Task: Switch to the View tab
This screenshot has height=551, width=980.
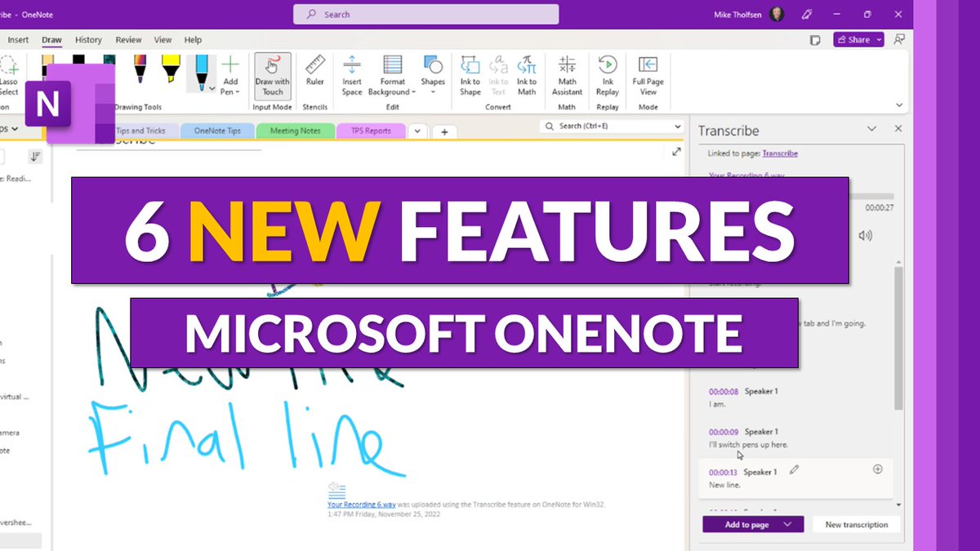Action: pyautogui.click(x=163, y=39)
